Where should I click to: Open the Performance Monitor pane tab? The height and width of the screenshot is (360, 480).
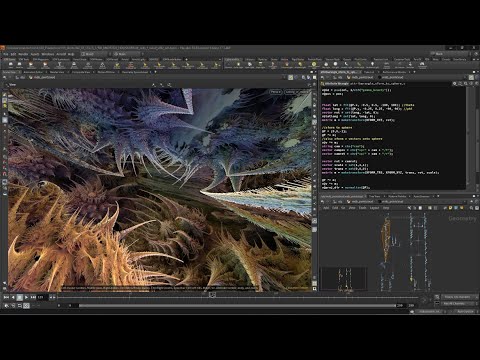pyautogui.click(x=394, y=72)
